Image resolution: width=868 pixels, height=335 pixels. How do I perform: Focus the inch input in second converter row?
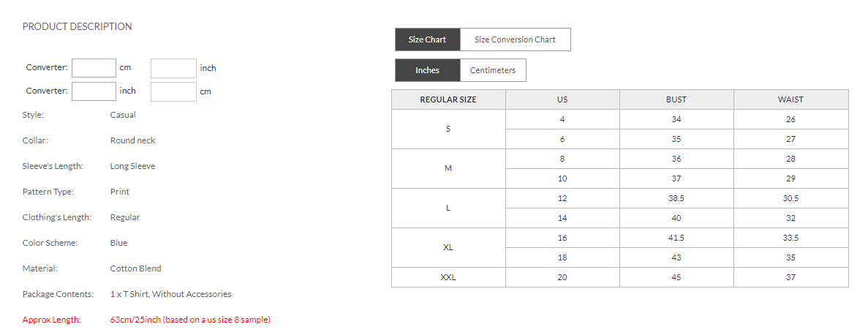point(94,91)
